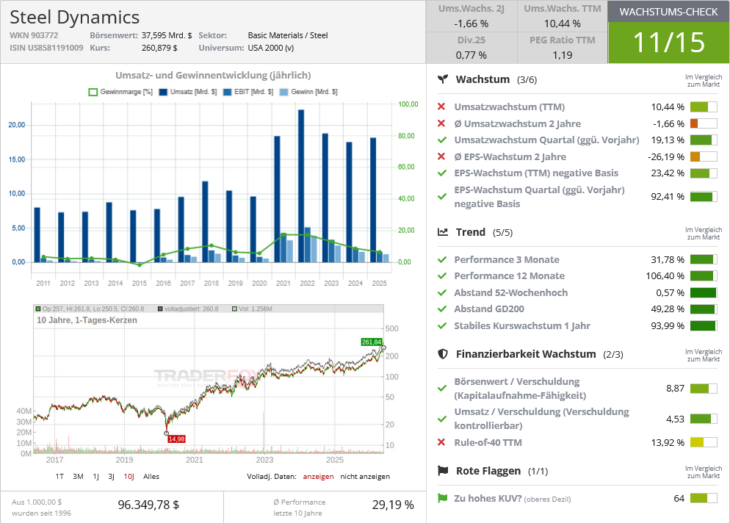This screenshot has height=523, width=730.
Task: Click green check next to Abstand 52-Wochenhoch
Action: pyautogui.click(x=442, y=292)
